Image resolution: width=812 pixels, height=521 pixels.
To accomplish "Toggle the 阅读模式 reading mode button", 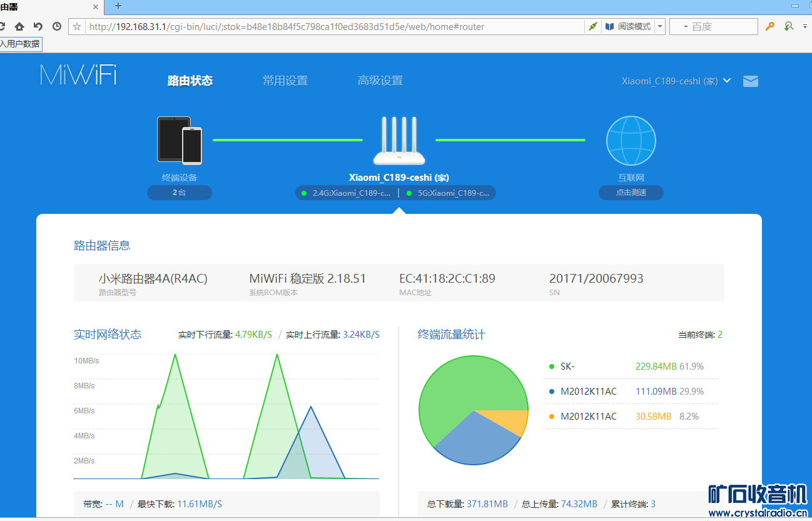I will 628,26.
